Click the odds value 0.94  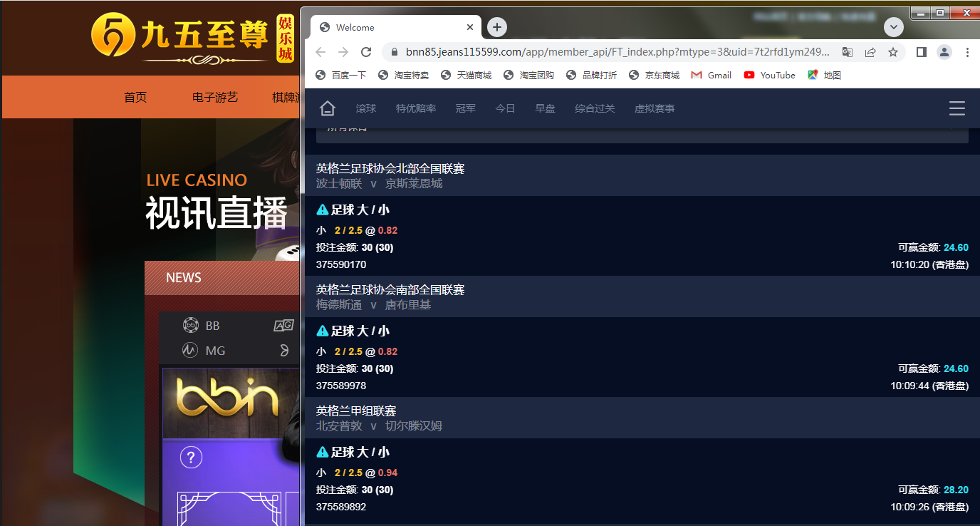[x=388, y=473]
